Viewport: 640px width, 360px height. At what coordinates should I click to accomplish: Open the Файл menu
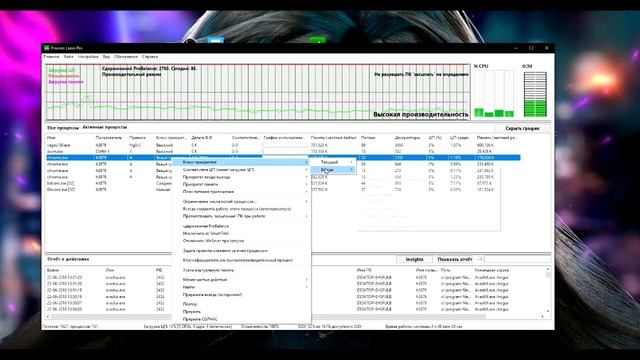(x=69, y=57)
